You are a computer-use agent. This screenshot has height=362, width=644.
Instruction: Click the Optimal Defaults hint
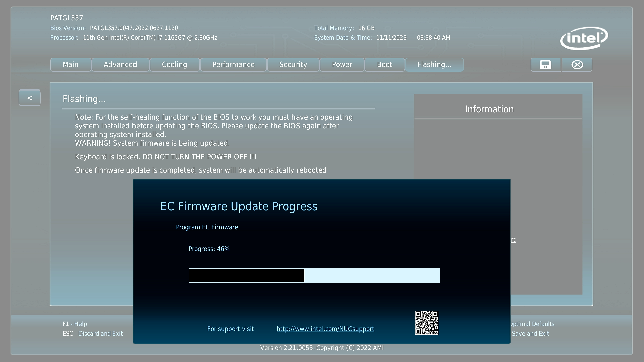pos(532,324)
